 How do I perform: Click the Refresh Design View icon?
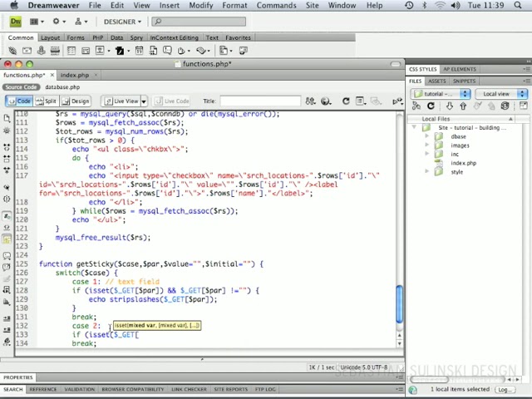point(346,101)
